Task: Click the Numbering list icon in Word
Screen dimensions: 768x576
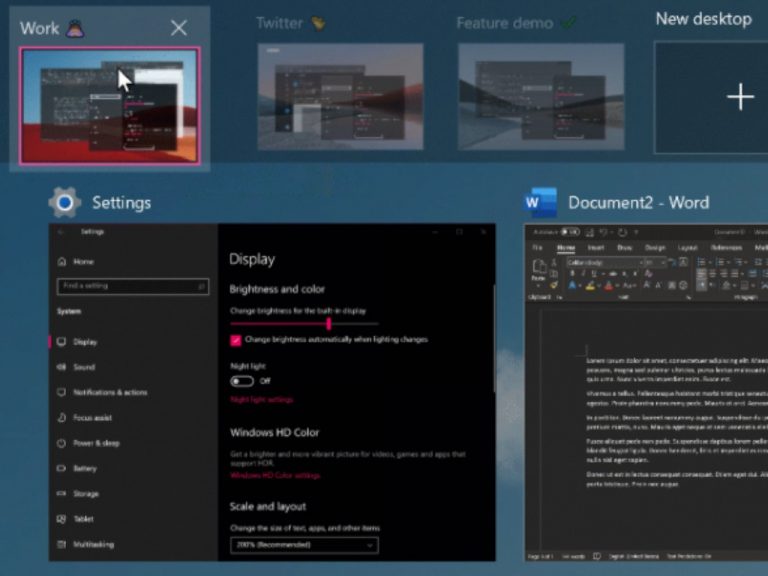Action: (x=721, y=262)
